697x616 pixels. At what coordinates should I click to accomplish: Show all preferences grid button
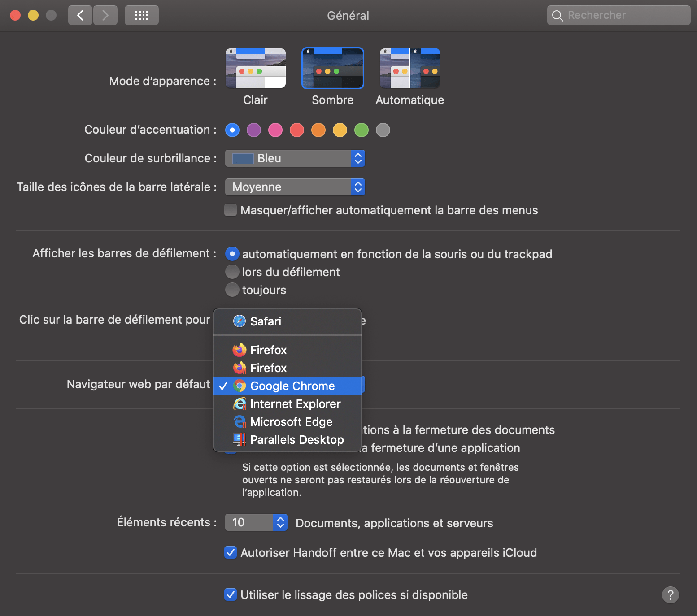click(x=142, y=15)
